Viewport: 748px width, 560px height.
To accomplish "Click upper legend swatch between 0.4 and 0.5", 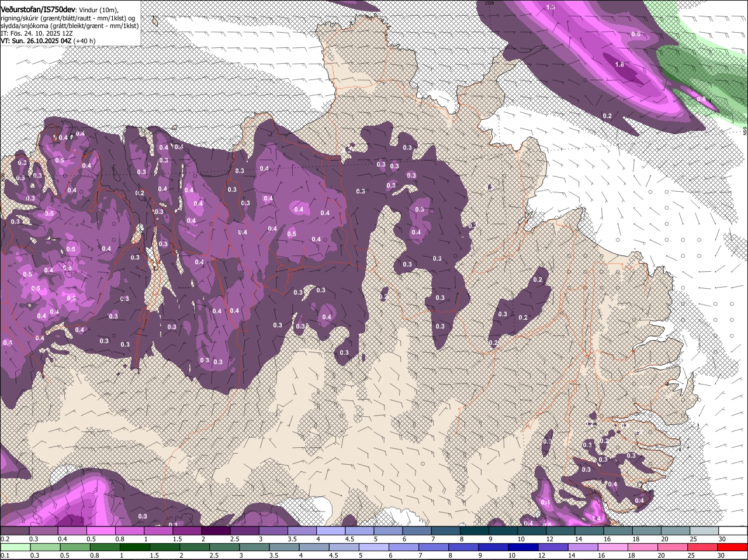I will (x=72, y=530).
